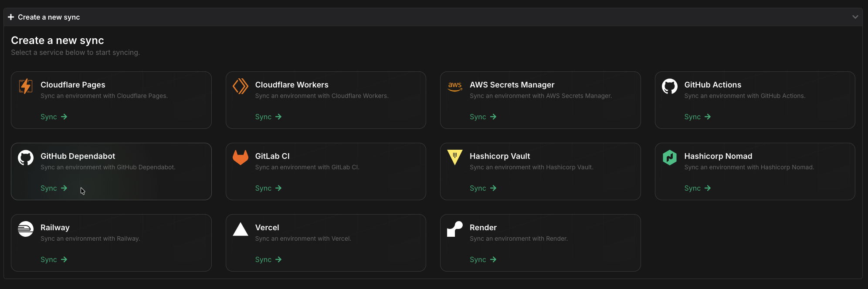Collapse the Create a new sync panel chevron

pyautogui.click(x=855, y=17)
